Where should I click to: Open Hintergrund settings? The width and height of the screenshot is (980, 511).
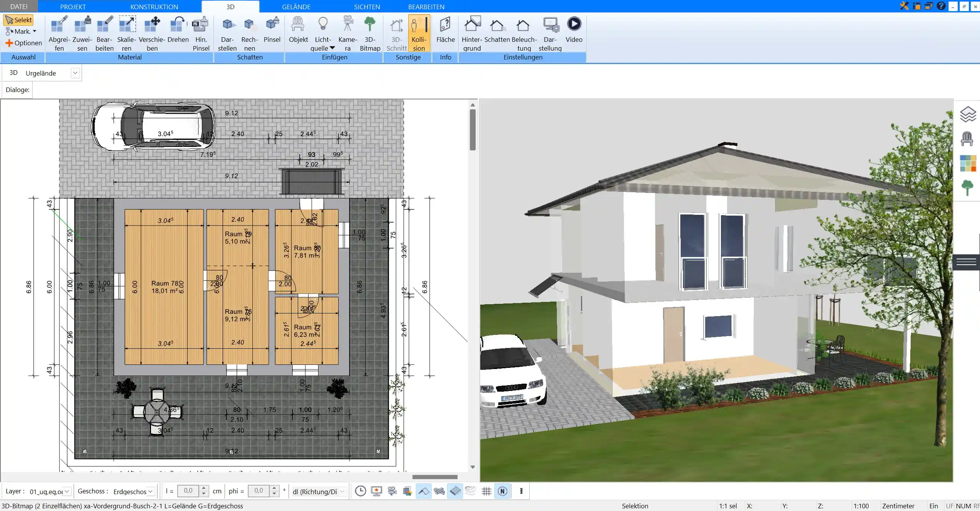(472, 33)
